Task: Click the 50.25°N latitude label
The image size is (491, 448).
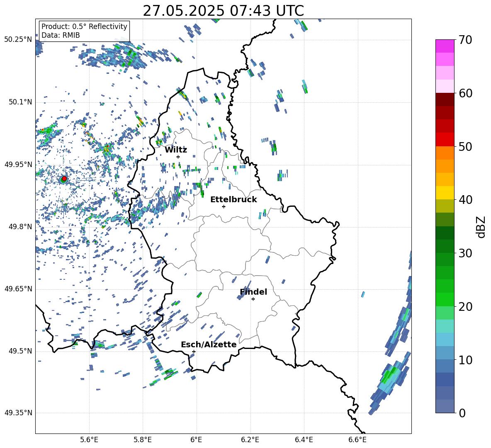Action: (18, 40)
